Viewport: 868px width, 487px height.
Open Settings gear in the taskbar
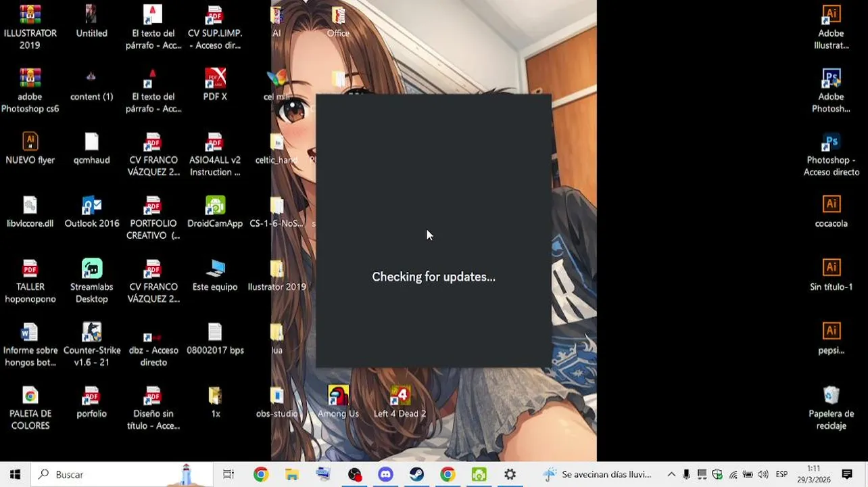coord(510,475)
